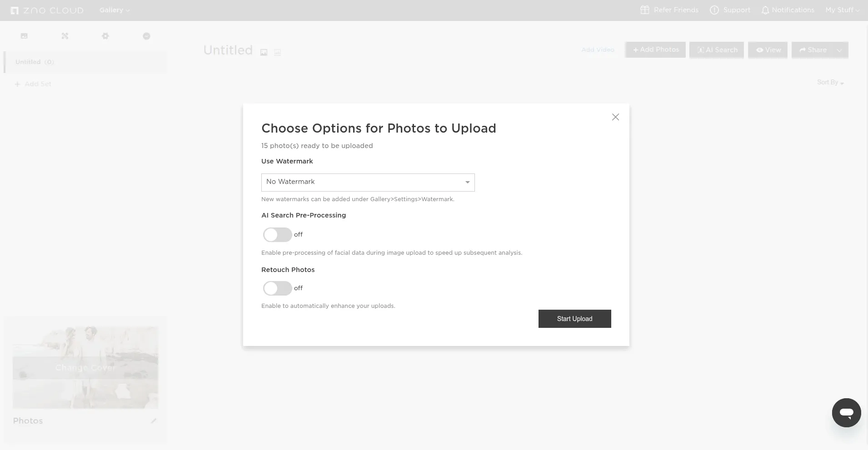This screenshot has height=450, width=868.
Task: Click the gallery banner image icon beside Untitled
Action: click(264, 52)
